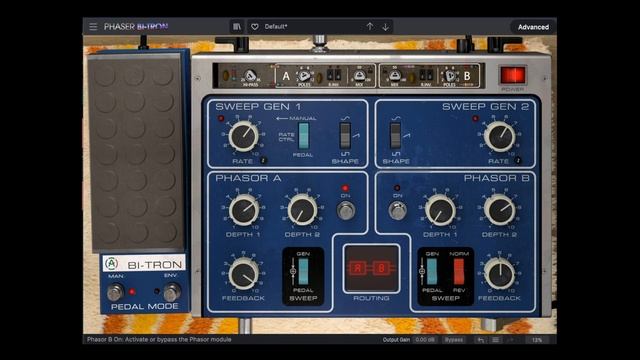Flip Sweep Gen 2 SHAPE switch

396,136
